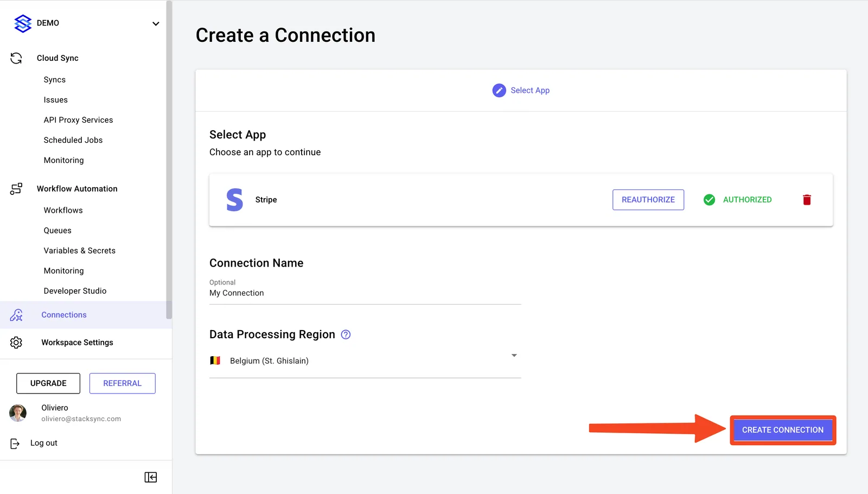868x494 pixels.
Task: Open Scheduled Jobs
Action: pyautogui.click(x=73, y=140)
